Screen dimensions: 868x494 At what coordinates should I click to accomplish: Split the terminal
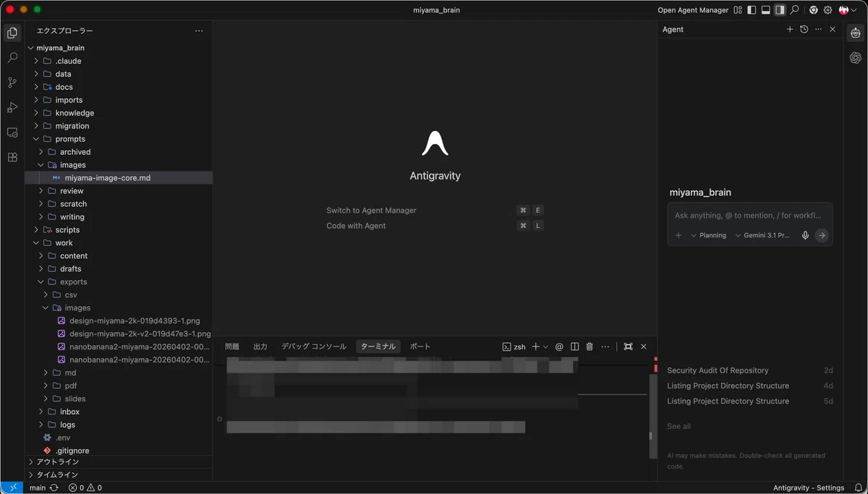pyautogui.click(x=574, y=347)
